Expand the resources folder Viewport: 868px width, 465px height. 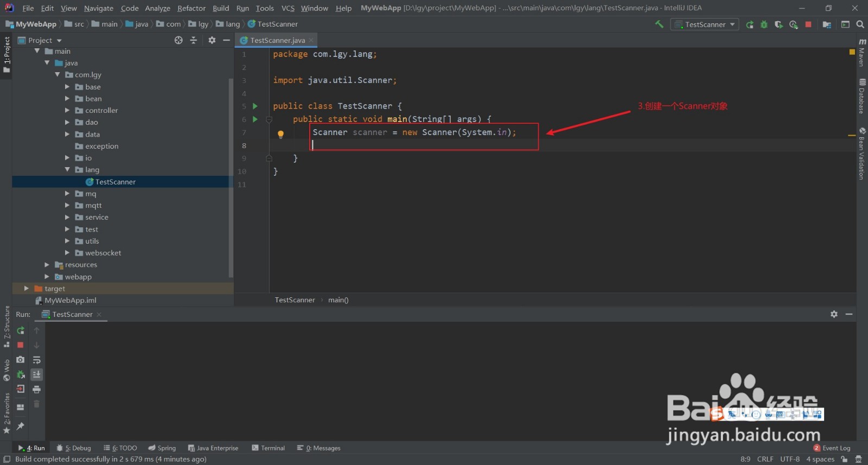[47, 265]
